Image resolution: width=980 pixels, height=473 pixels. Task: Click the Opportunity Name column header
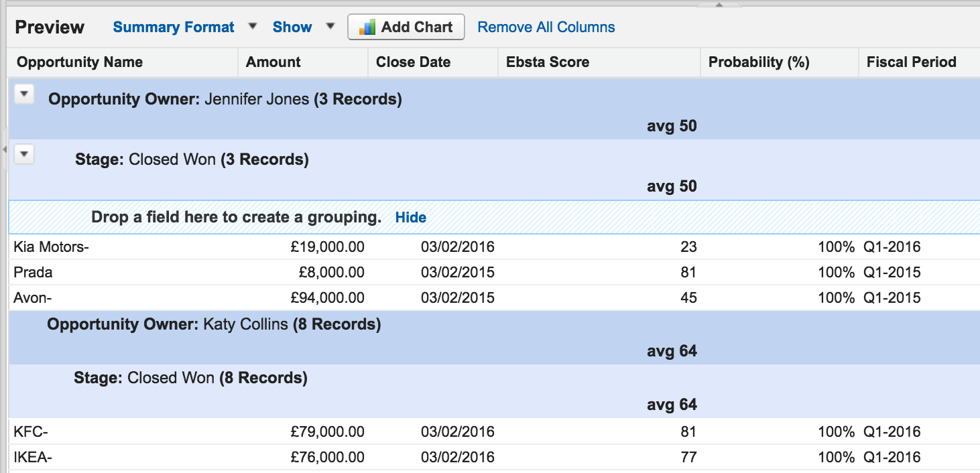(x=80, y=62)
